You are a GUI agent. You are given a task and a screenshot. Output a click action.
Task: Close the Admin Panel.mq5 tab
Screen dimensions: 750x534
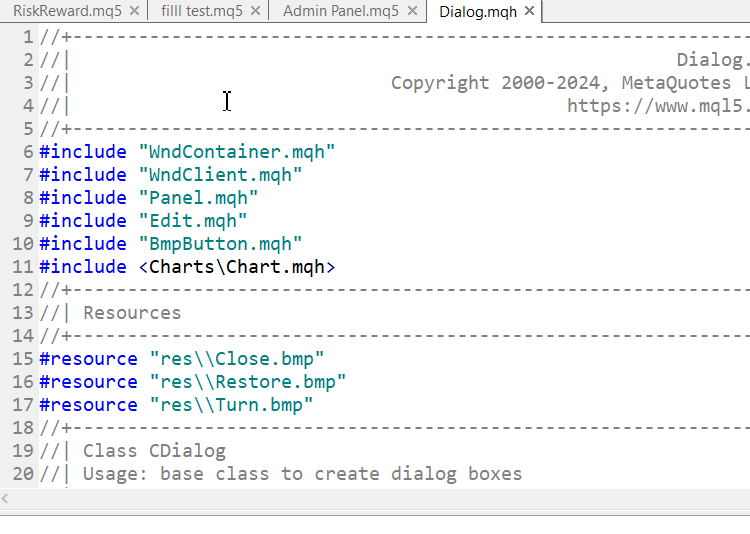(412, 11)
